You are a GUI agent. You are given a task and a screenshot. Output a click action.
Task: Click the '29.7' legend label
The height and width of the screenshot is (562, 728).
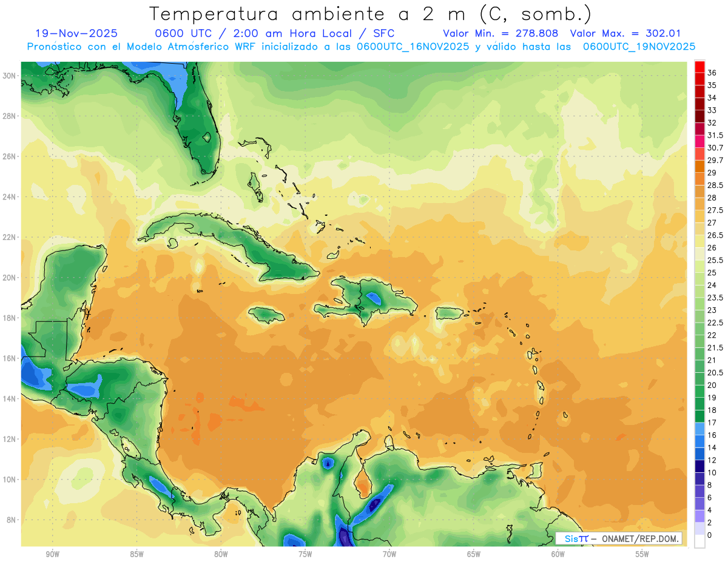point(715,160)
